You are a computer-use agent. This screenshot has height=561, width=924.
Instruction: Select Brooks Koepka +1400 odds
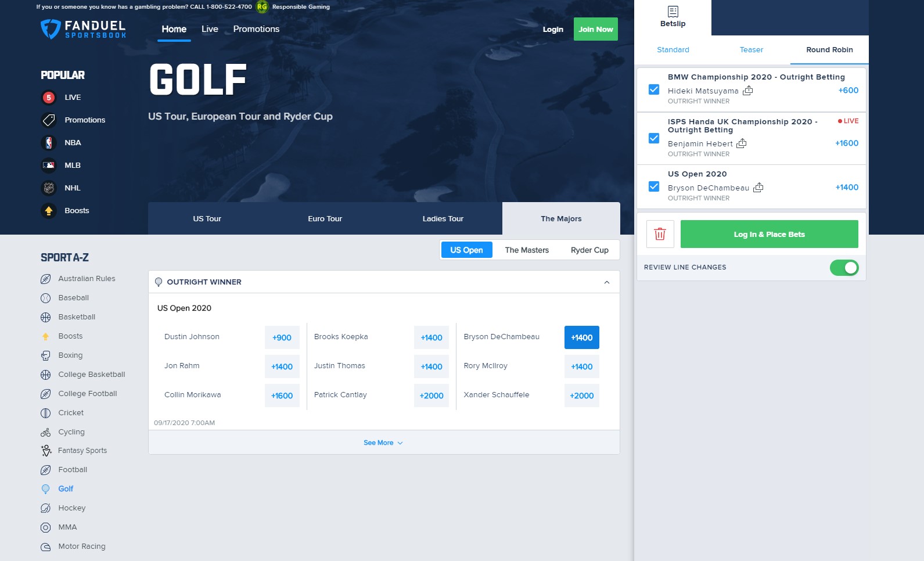tap(432, 337)
